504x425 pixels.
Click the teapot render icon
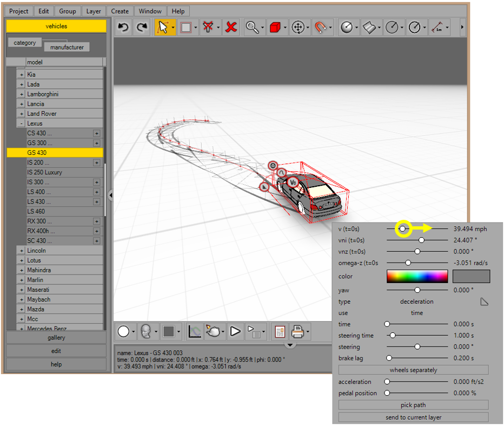[213, 331]
